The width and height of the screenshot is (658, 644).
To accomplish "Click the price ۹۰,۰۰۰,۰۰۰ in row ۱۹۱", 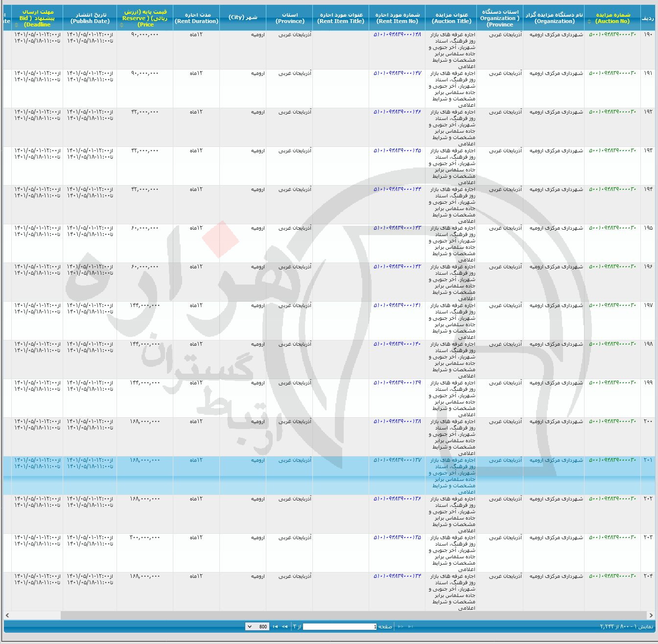I will [x=145, y=73].
